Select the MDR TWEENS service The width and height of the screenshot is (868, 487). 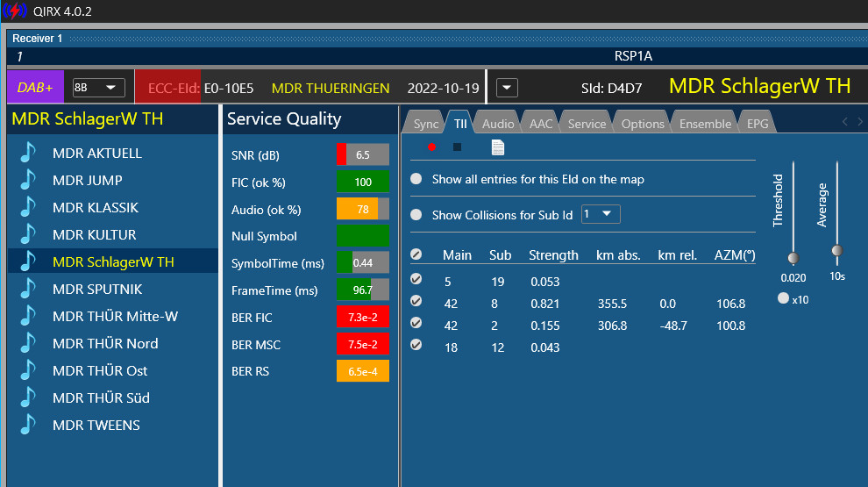coord(96,425)
